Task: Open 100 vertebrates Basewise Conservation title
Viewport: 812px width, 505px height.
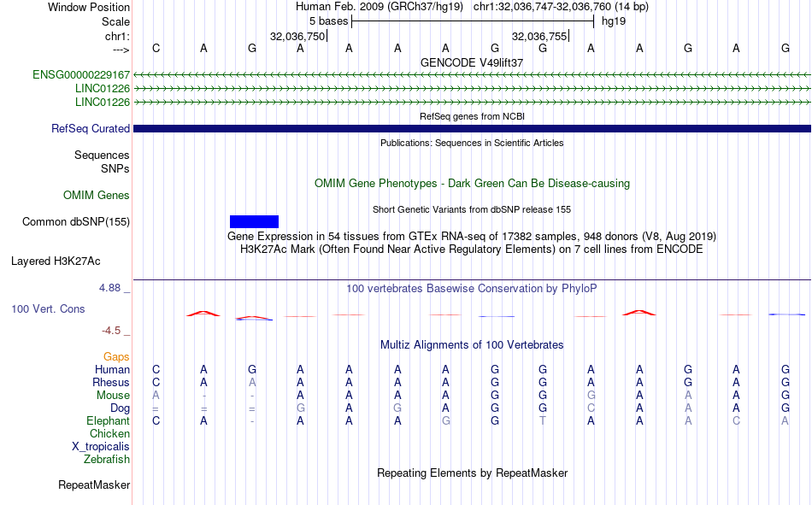Action: [x=472, y=289]
